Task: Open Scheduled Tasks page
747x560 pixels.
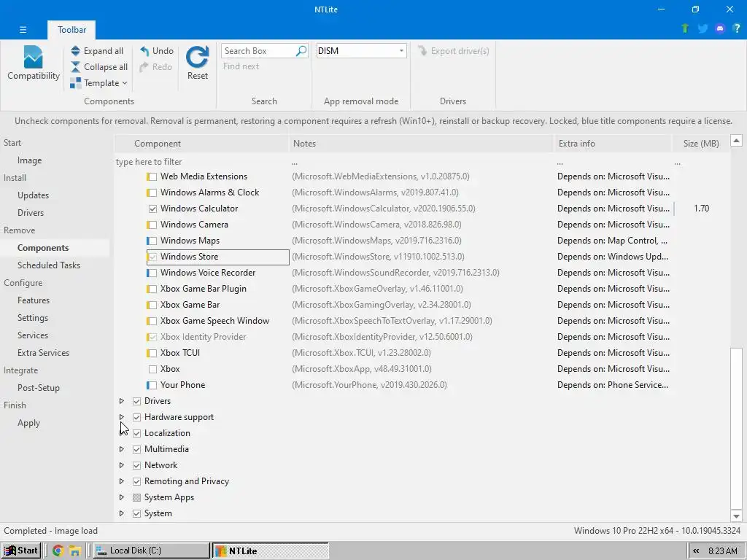Action: 49,265
